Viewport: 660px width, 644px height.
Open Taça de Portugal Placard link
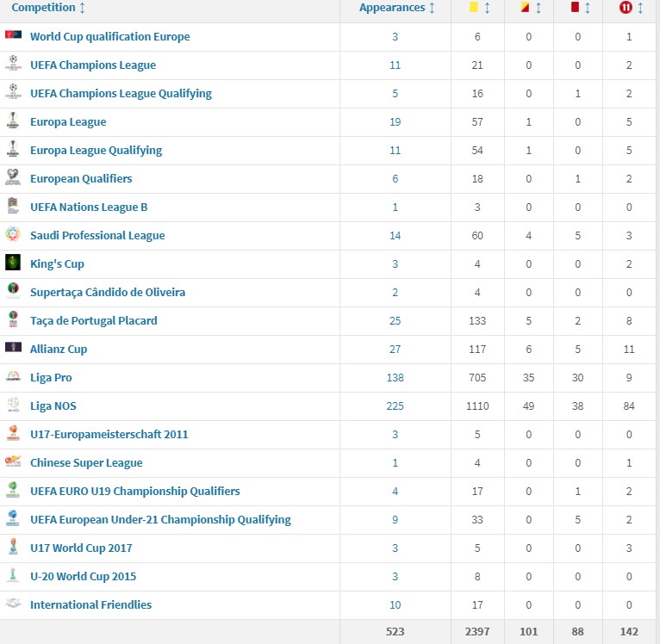[x=94, y=320]
